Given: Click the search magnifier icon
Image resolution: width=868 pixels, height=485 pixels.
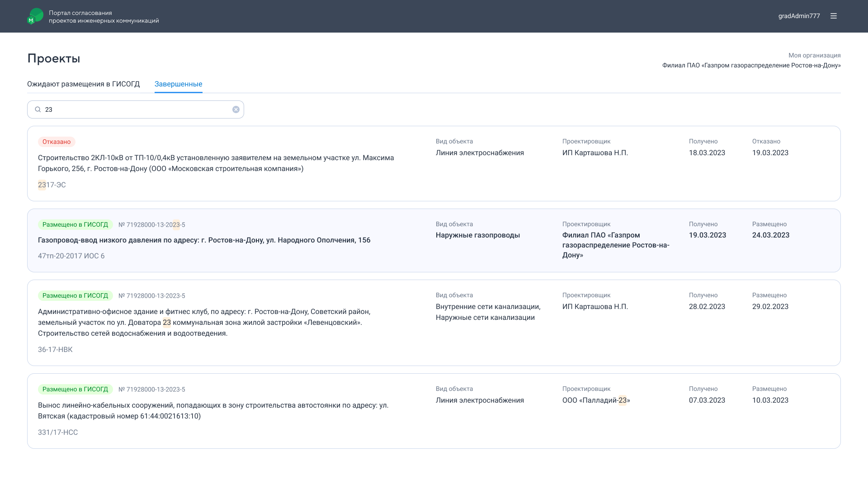Looking at the screenshot, I should click(38, 109).
